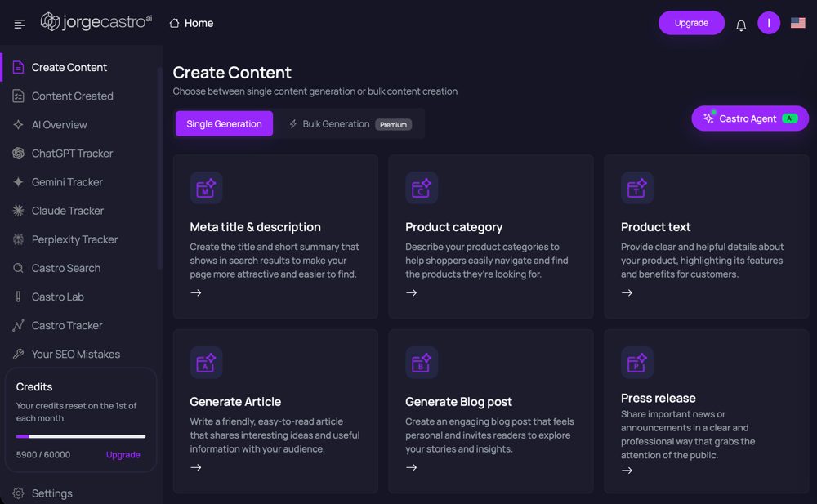The width and height of the screenshot is (817, 504).
Task: Click '5900 / 60000' credits text
Action: pyautogui.click(x=43, y=454)
